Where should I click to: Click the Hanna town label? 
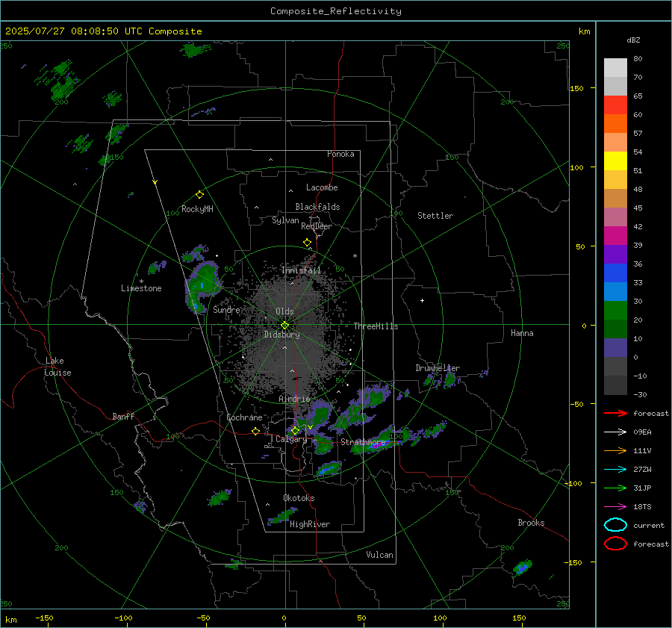point(522,333)
